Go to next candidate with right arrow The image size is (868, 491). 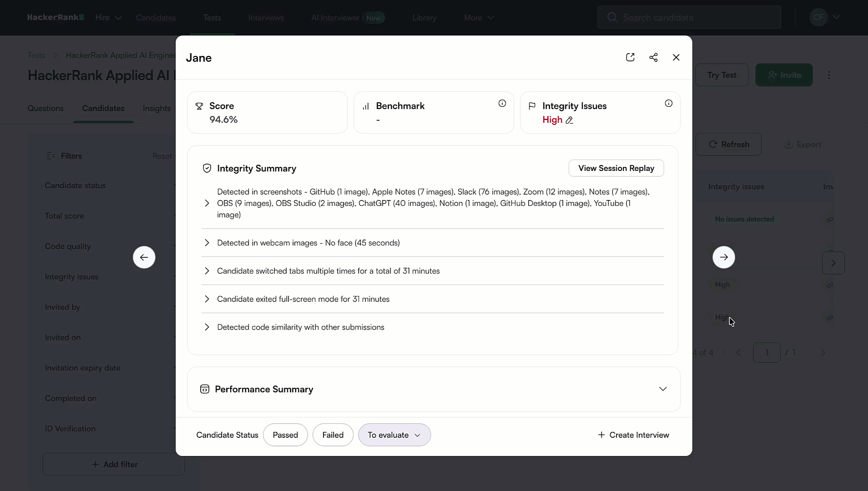click(x=724, y=257)
